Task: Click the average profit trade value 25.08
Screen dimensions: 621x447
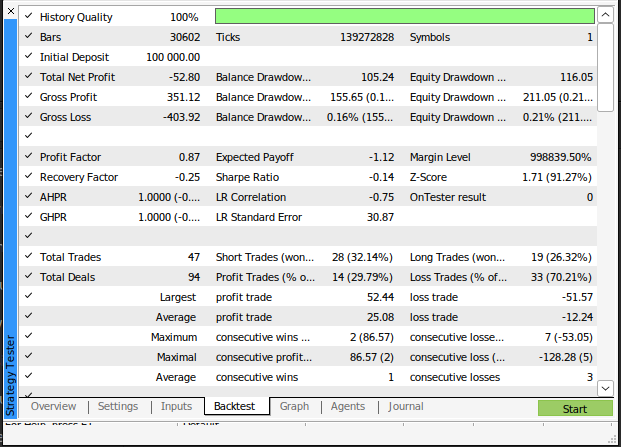Action: click(380, 317)
